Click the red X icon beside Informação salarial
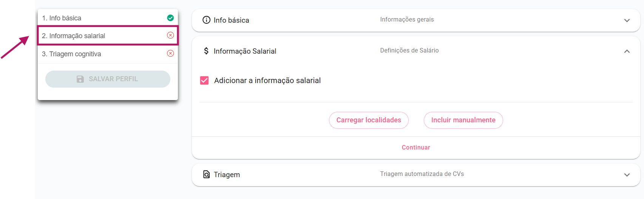The width and height of the screenshot is (644, 199). point(170,35)
